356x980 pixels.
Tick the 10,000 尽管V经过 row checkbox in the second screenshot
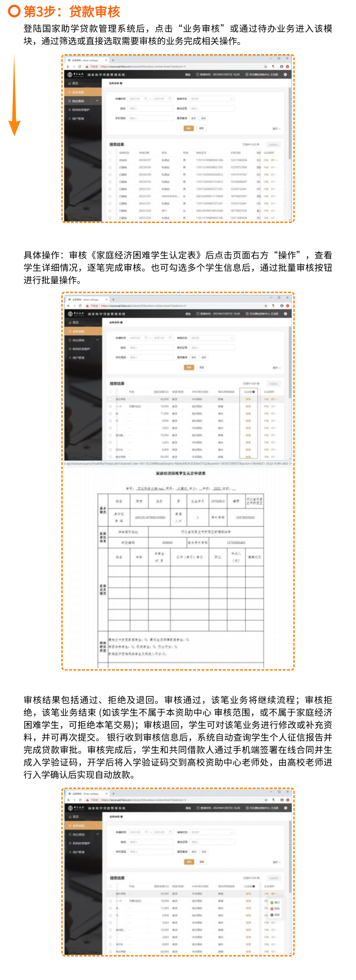coord(110,406)
